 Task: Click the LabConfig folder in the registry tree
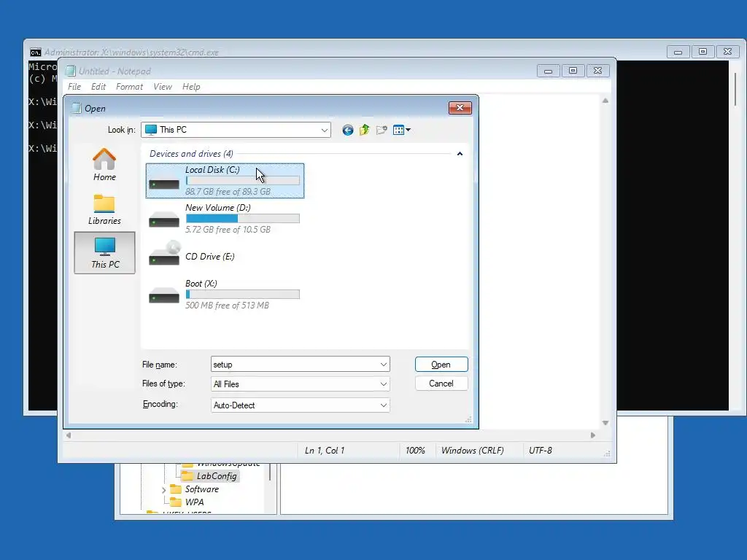pos(210,475)
